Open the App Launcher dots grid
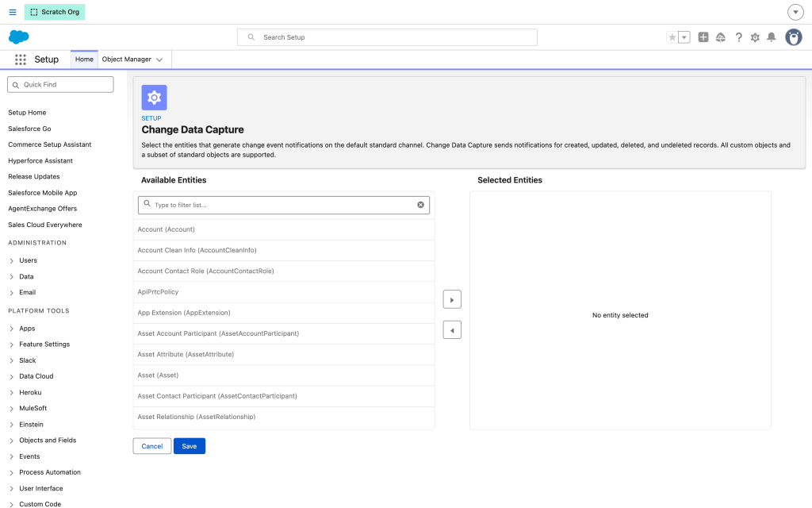This screenshot has width=812, height=508. (x=20, y=60)
